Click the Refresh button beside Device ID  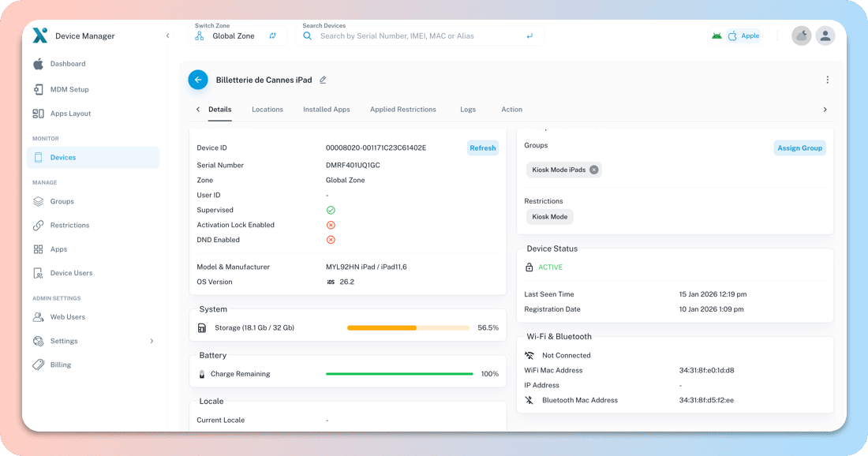pos(482,148)
